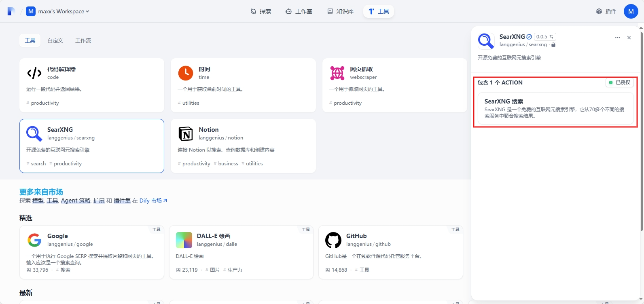
Task: Click the search tag on SearXNG card
Action: coord(36,164)
